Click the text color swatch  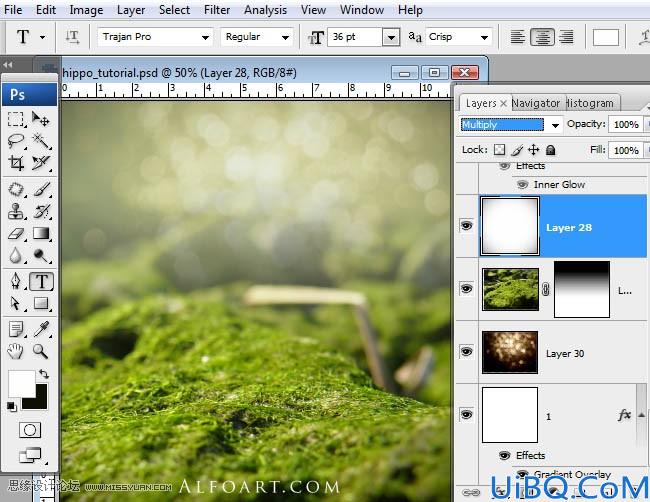click(x=606, y=37)
